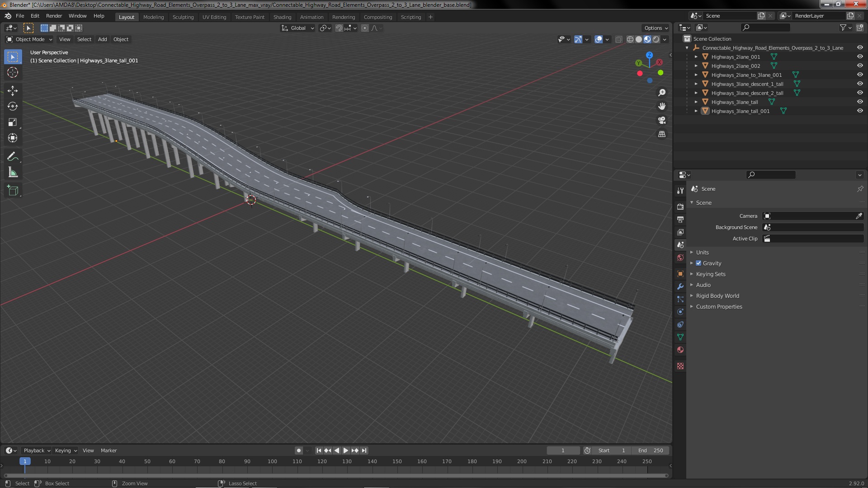Enable Gravity checkbox in Scene
The height and width of the screenshot is (488, 868).
(698, 263)
